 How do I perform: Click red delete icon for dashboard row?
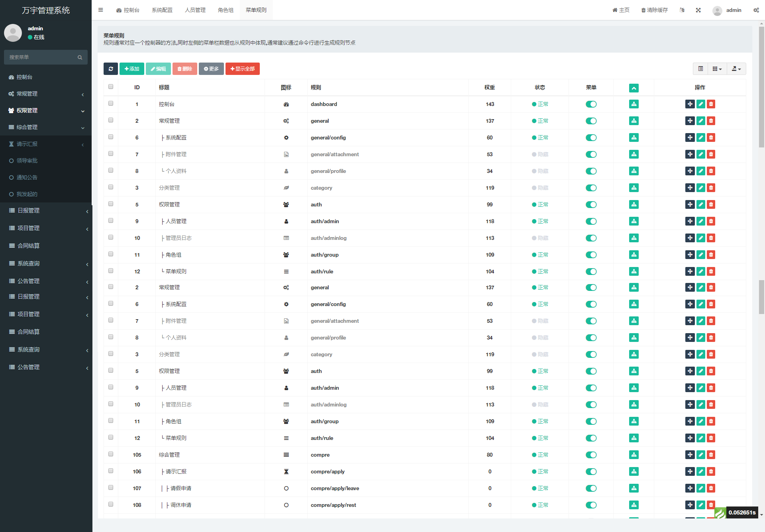[x=711, y=104]
